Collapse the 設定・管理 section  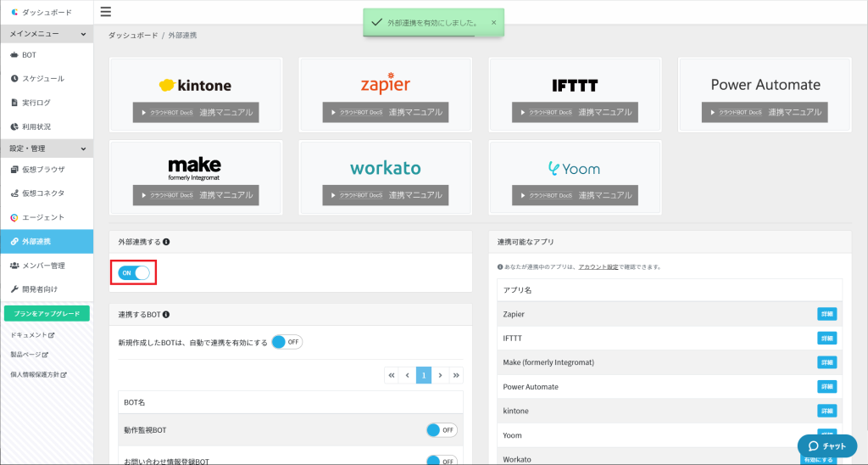click(x=47, y=148)
